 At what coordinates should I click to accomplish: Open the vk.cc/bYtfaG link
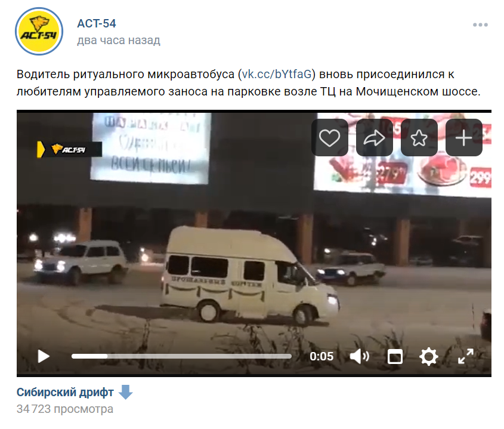click(276, 75)
